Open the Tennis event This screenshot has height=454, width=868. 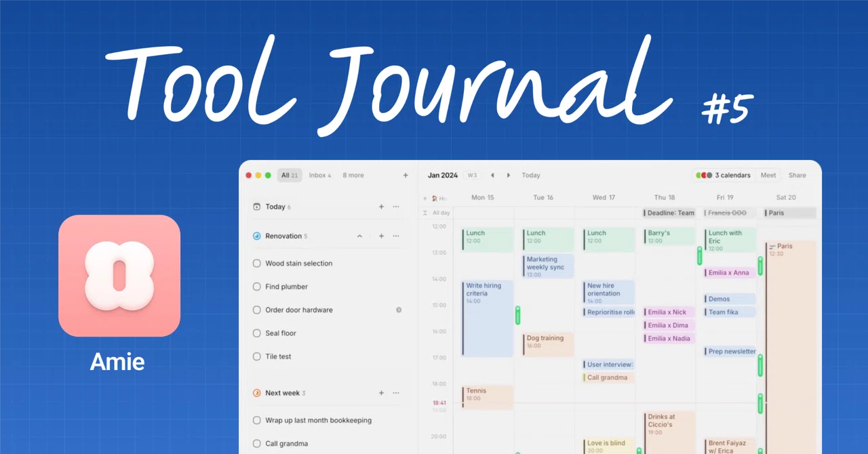pos(488,398)
